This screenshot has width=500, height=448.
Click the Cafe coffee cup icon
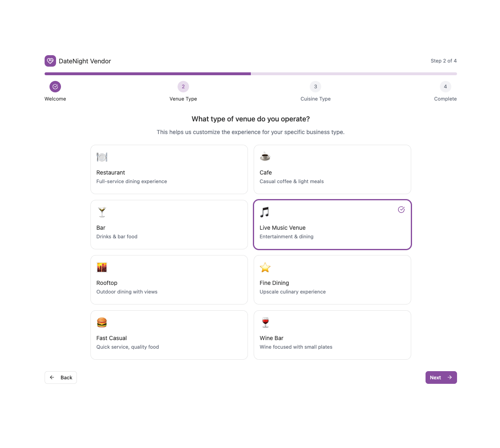pos(265,157)
